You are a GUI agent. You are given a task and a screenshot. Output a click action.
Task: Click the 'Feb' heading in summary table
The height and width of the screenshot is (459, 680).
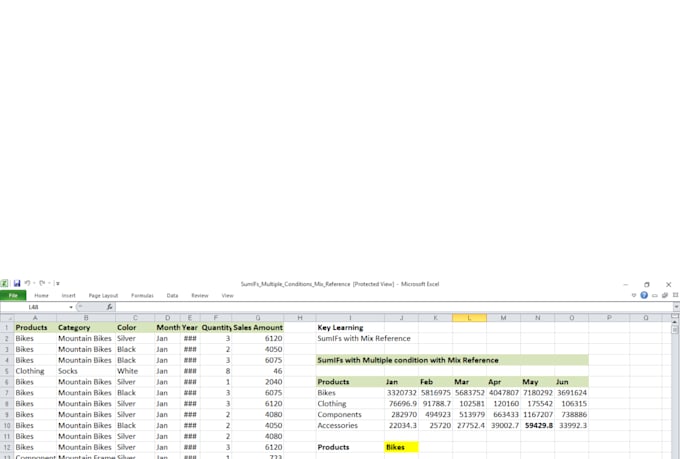pos(435,382)
